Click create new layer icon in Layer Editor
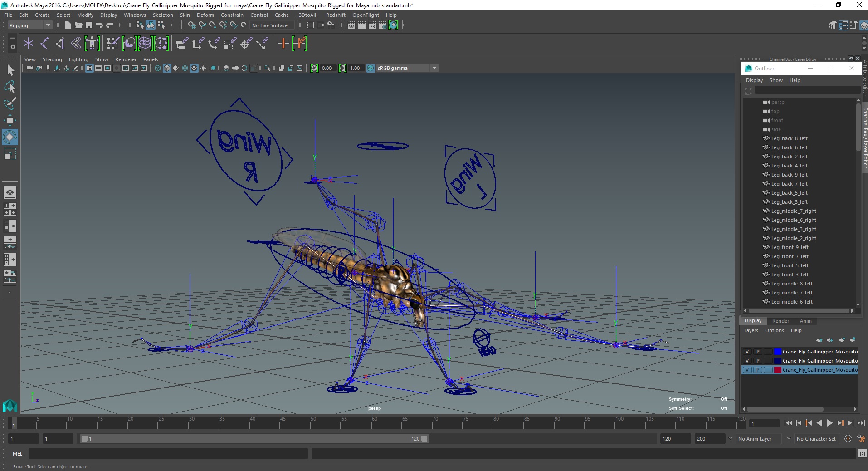This screenshot has width=868, height=471. coord(842,340)
